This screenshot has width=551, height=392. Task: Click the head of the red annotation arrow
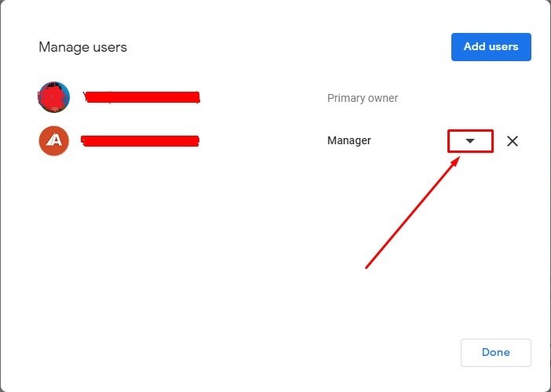(458, 158)
